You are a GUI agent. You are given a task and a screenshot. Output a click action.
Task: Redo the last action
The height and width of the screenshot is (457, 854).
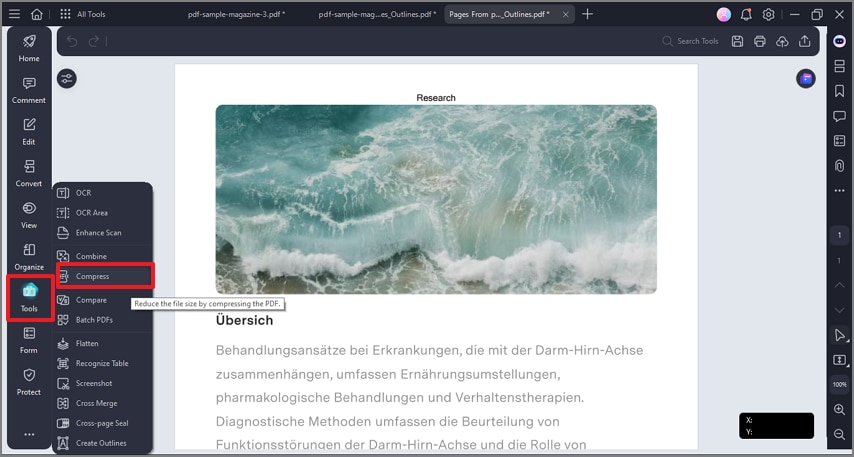click(94, 41)
